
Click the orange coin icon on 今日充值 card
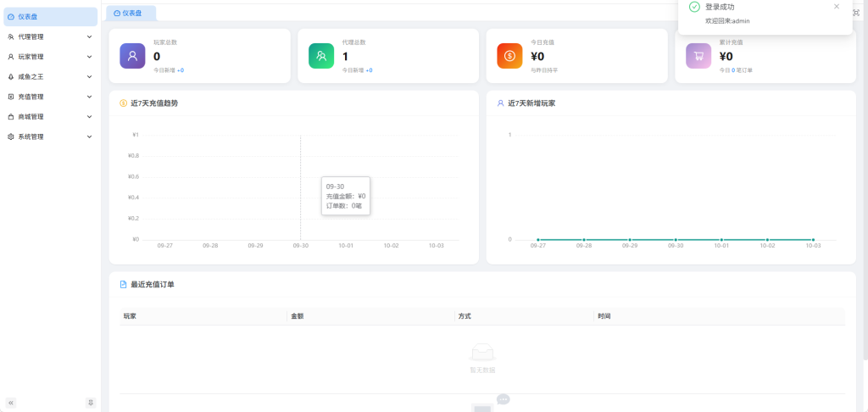[x=509, y=56]
